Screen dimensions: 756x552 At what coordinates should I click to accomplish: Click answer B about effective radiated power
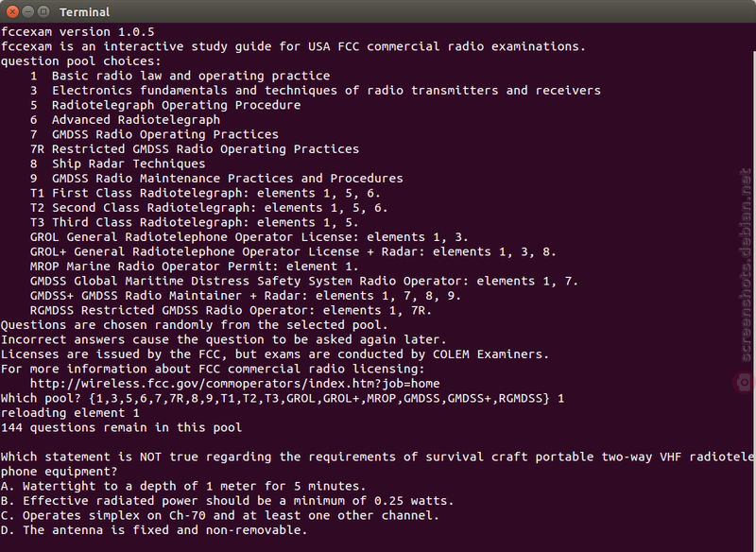(x=227, y=501)
